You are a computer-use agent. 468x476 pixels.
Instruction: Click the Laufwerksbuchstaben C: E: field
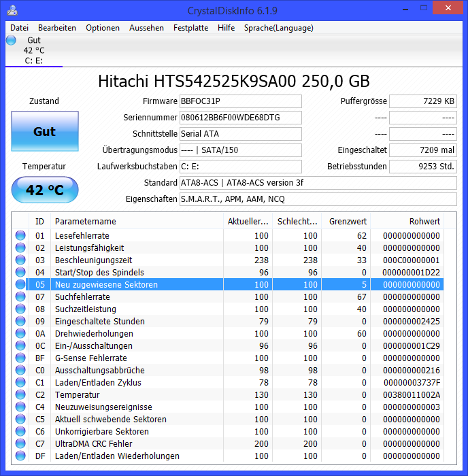point(241,167)
